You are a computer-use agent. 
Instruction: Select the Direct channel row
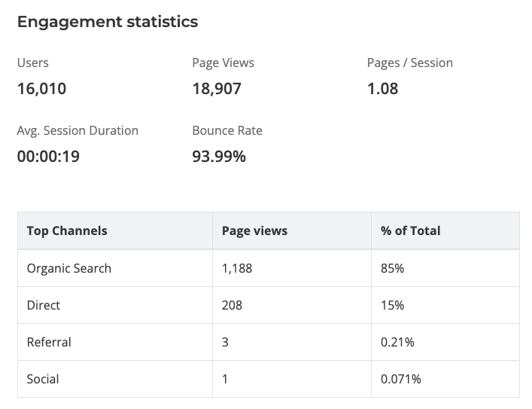43,305
